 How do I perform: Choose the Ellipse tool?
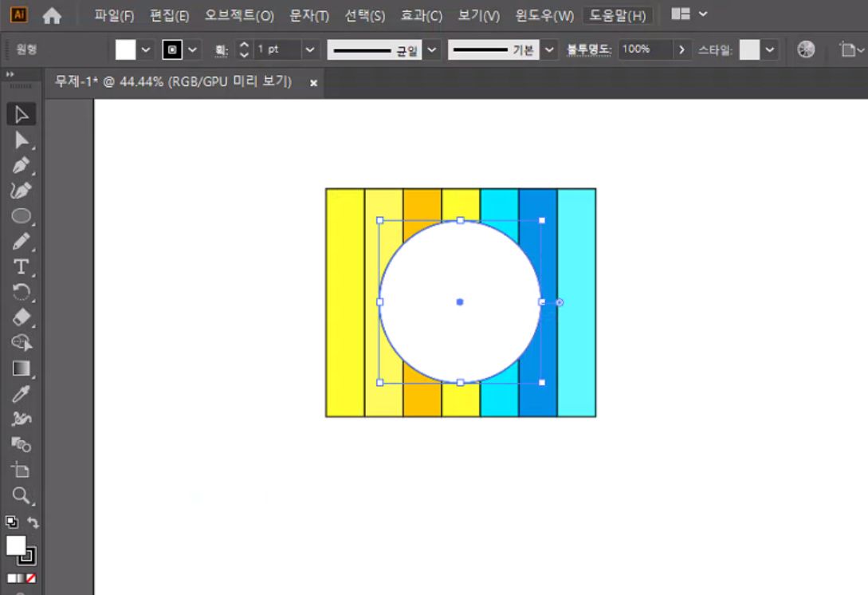click(x=22, y=216)
